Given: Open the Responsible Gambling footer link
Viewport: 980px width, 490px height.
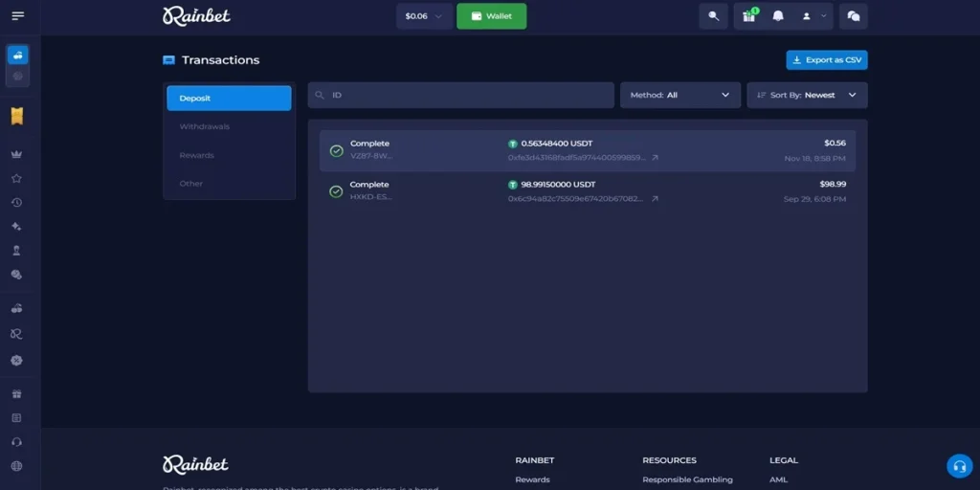Looking at the screenshot, I should pyautogui.click(x=687, y=480).
